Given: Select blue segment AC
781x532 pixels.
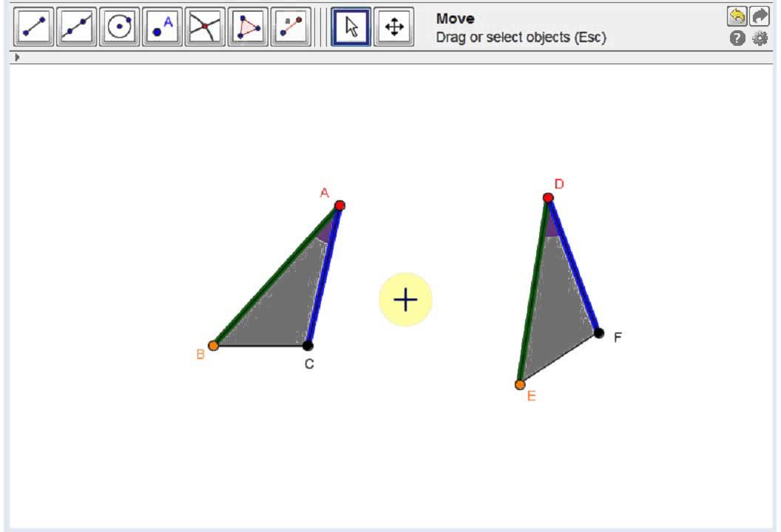Looking at the screenshot, I should point(324,276).
